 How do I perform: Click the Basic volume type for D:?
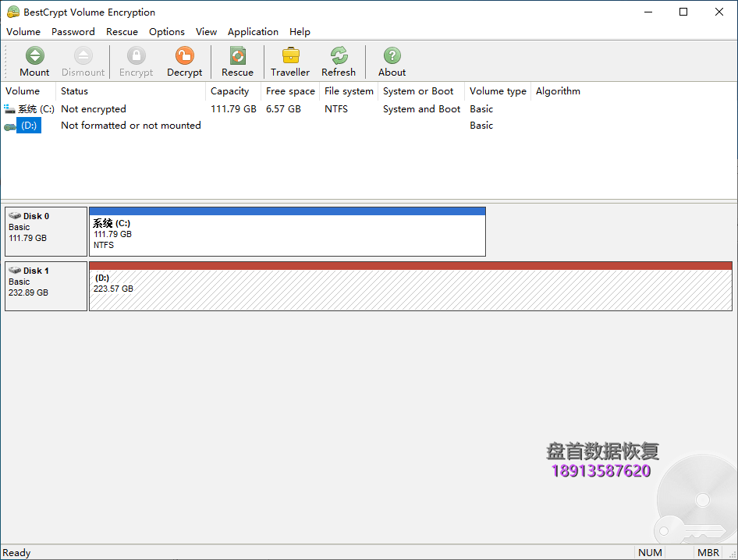click(481, 126)
